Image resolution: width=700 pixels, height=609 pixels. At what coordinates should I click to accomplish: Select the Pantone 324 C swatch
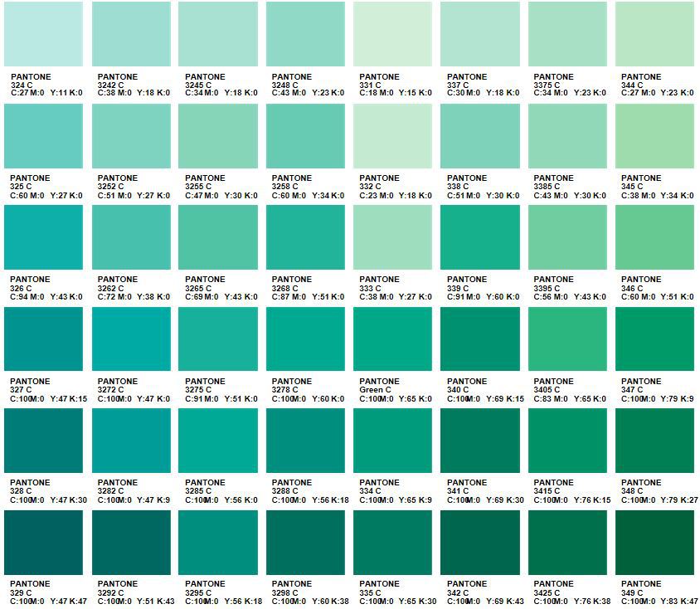(x=43, y=34)
